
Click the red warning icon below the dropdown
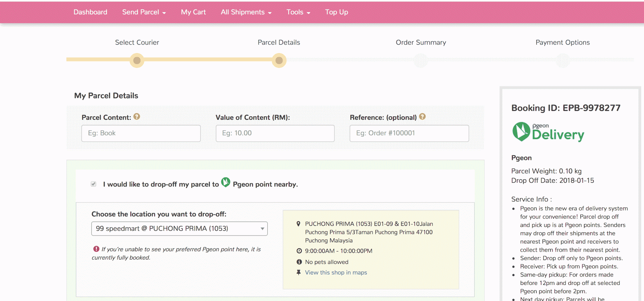[96, 249]
